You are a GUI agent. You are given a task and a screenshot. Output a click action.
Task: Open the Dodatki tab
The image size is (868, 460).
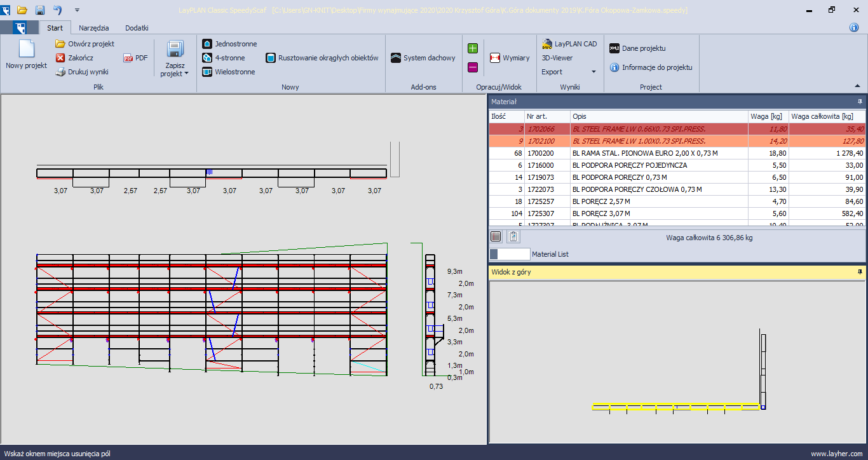[x=137, y=28]
